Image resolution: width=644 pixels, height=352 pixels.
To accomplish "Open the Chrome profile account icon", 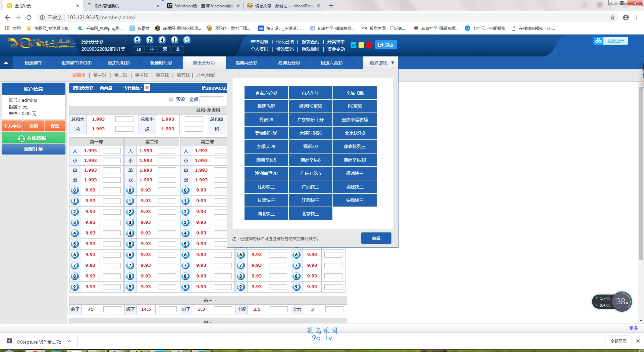I will point(626,17).
